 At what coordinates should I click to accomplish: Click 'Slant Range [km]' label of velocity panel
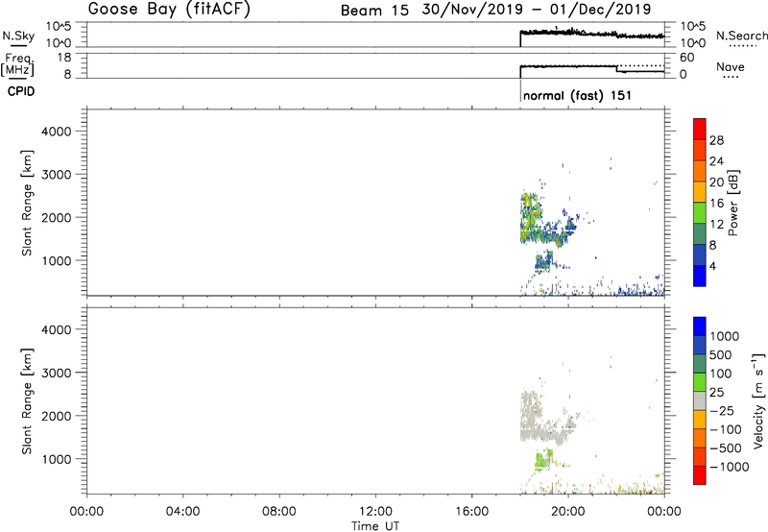(27, 401)
